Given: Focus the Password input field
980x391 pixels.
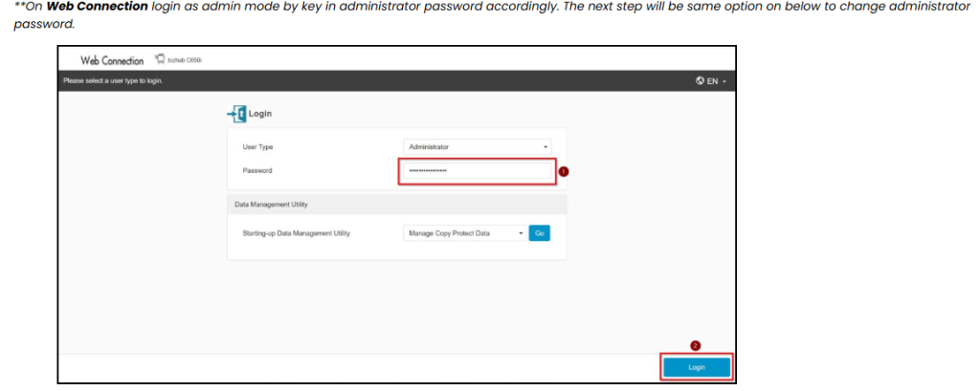Looking at the screenshot, I should point(477,170).
